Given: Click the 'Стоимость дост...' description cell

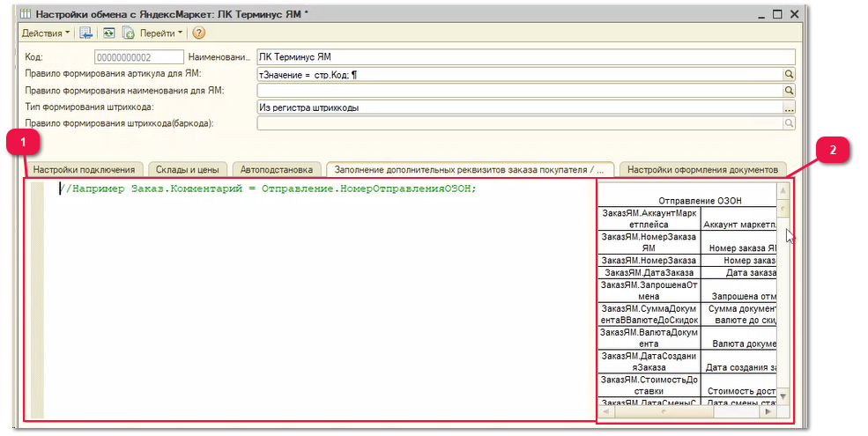Looking at the screenshot, I should (739, 386).
